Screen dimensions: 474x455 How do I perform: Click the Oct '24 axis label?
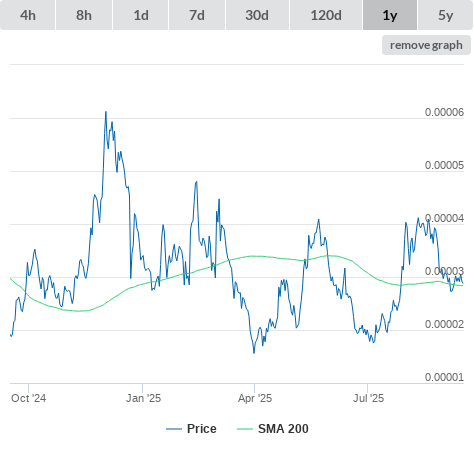click(x=29, y=398)
